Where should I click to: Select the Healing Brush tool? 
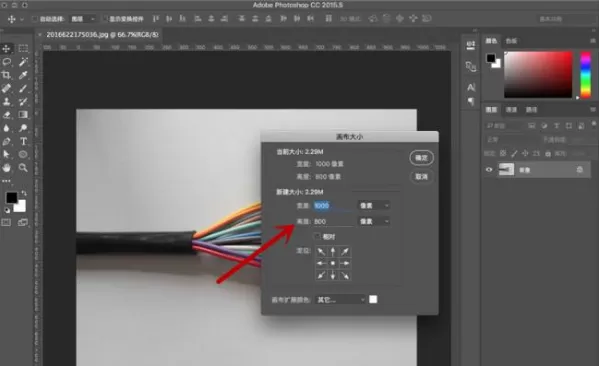[6, 88]
